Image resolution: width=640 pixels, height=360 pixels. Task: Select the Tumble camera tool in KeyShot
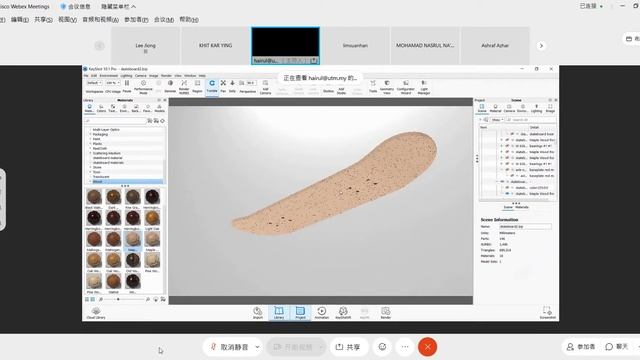(x=212, y=86)
